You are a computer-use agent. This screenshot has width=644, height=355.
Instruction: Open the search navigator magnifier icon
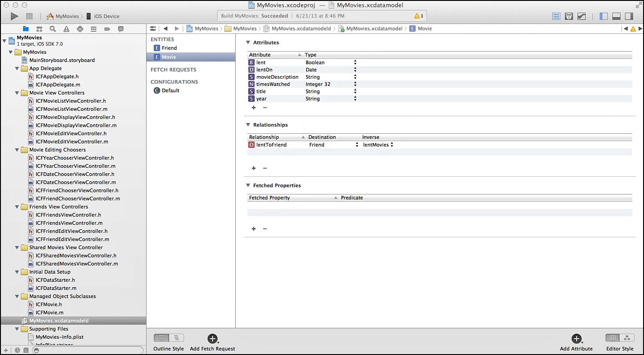53,29
